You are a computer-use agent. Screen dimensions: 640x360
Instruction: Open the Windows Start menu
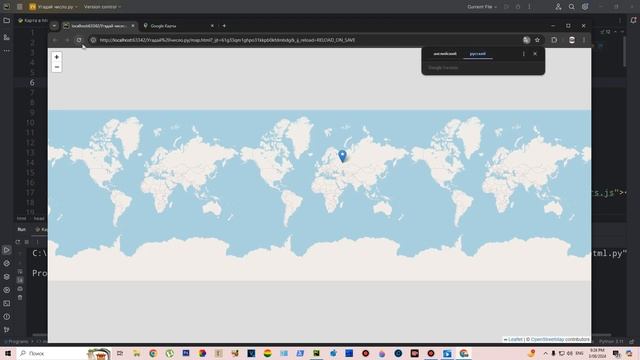point(8,353)
